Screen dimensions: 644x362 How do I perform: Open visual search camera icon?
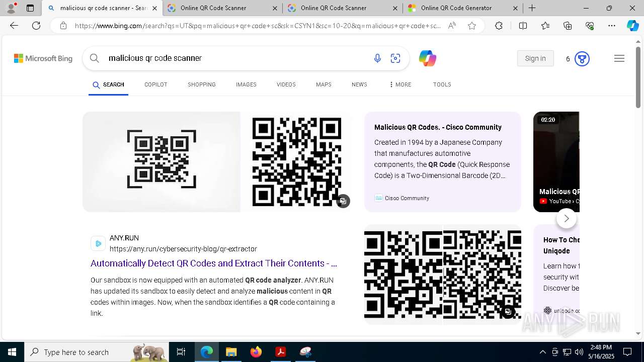tap(395, 58)
